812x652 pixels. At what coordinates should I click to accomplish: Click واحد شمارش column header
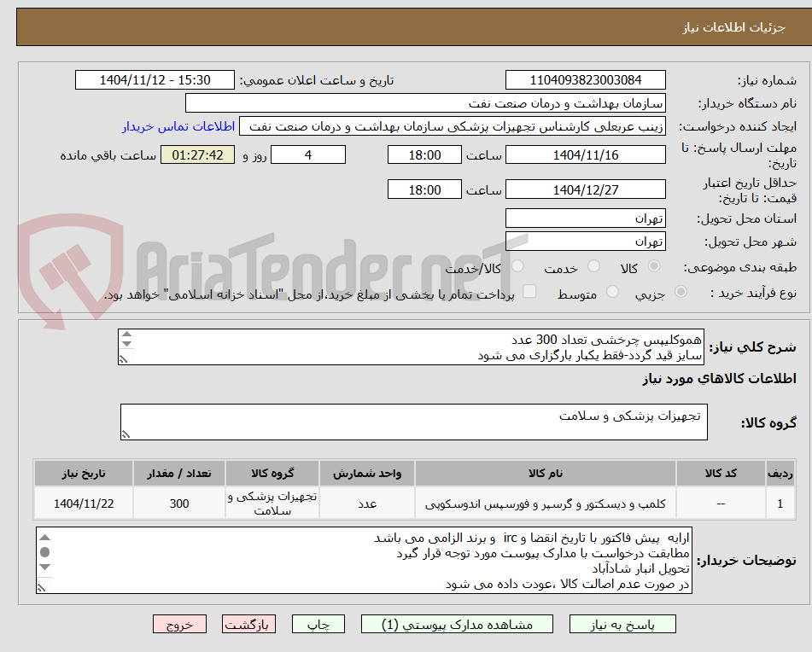367,473
